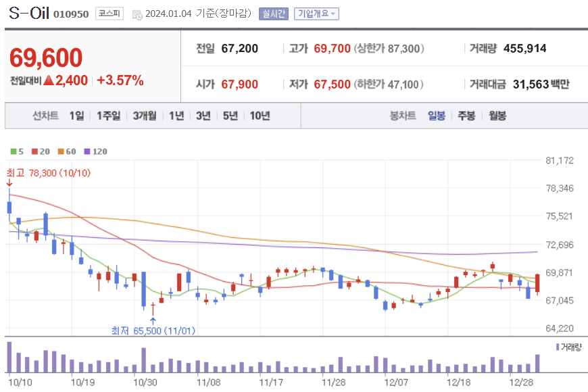Viewport: 588px width, 392px height.
Task: Click the 코스피 market badge next to S-Oil
Action: pyautogui.click(x=109, y=13)
